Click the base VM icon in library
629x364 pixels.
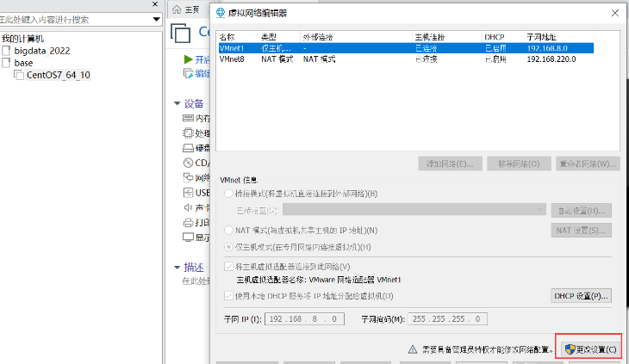(6, 63)
